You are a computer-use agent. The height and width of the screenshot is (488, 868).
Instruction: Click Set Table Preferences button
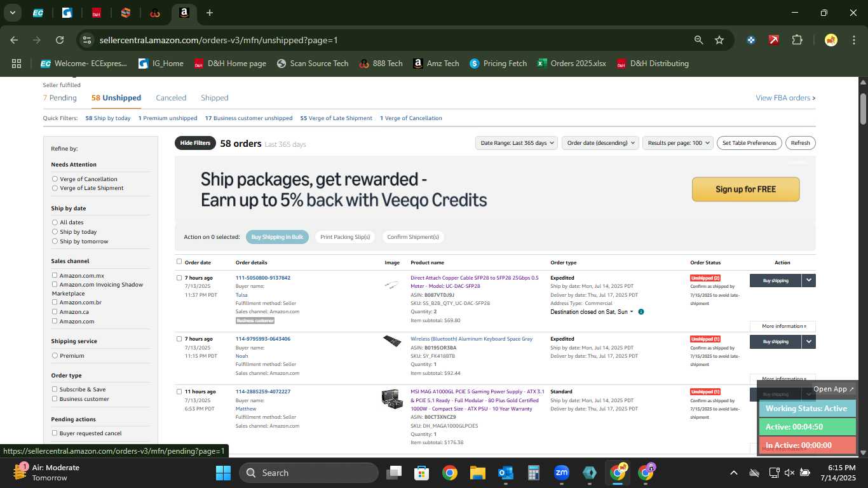749,143
